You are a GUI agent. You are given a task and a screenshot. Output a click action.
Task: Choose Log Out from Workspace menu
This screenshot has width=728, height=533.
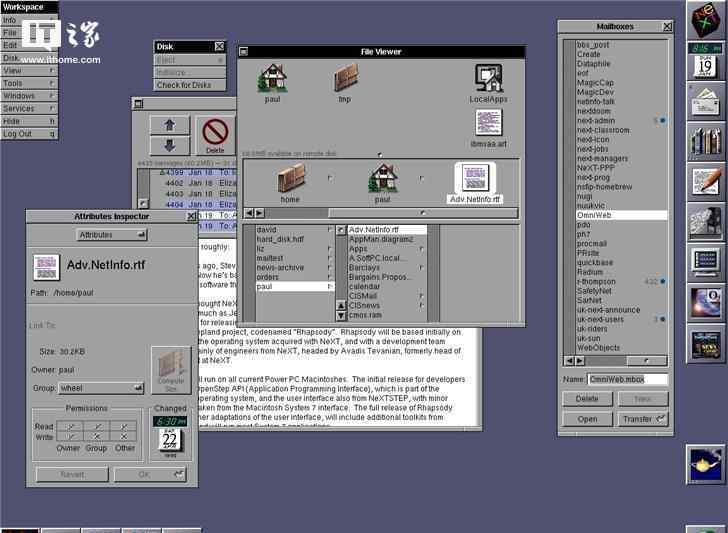[29, 134]
